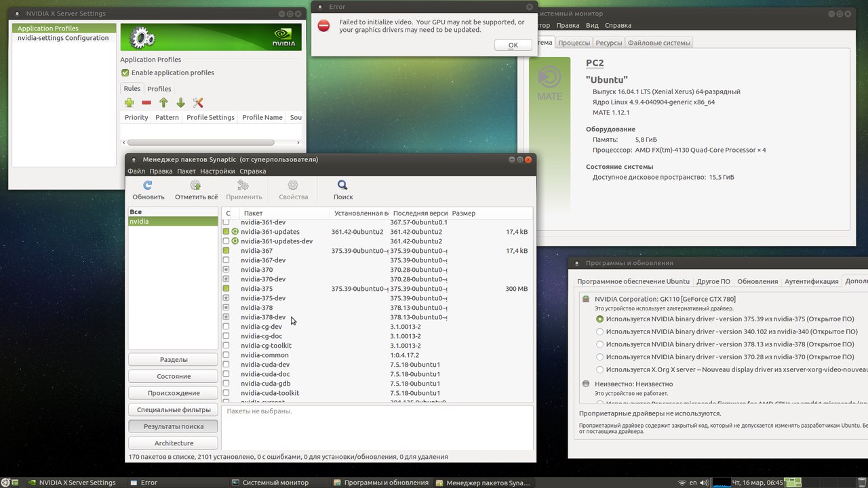
Task: Toggle nvidia-367 package status checkbox
Action: click(226, 251)
